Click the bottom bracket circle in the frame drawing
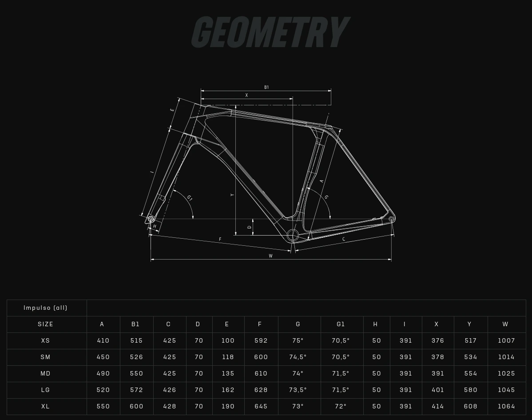The height and width of the screenshot is (420, 532). [292, 235]
